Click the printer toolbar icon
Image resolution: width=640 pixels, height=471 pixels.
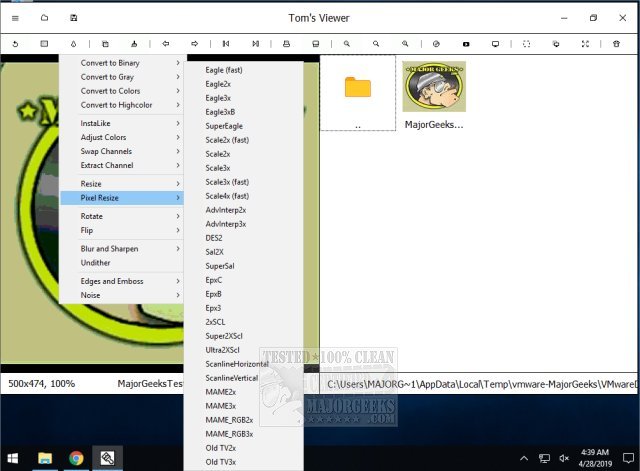pyautogui.click(x=287, y=43)
